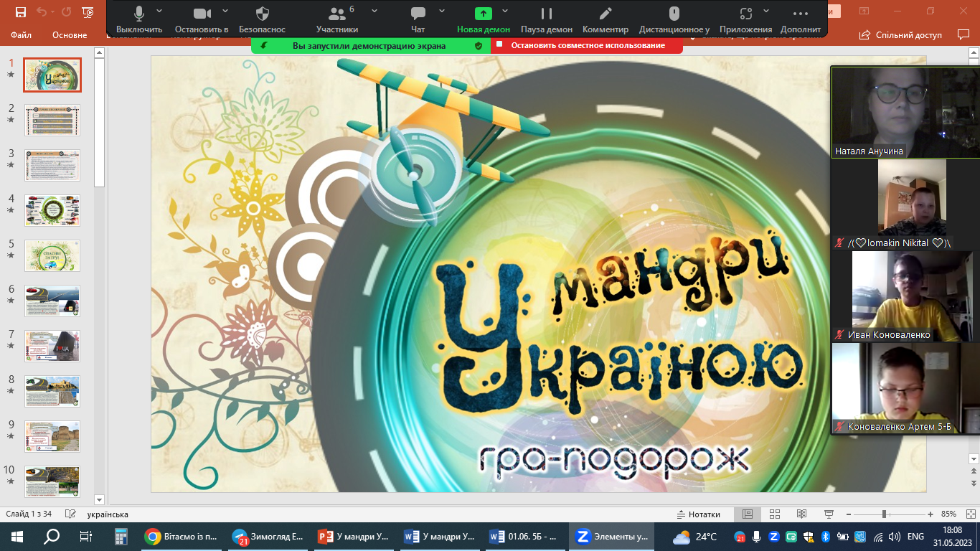Select slide 7 thumbnail
Screen dimensions: 980x551
[x=52, y=346]
